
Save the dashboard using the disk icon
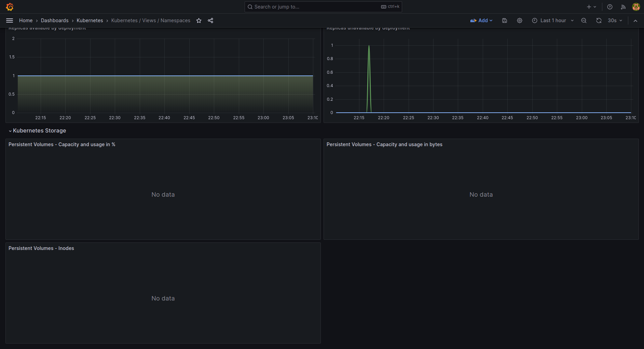coord(505,20)
